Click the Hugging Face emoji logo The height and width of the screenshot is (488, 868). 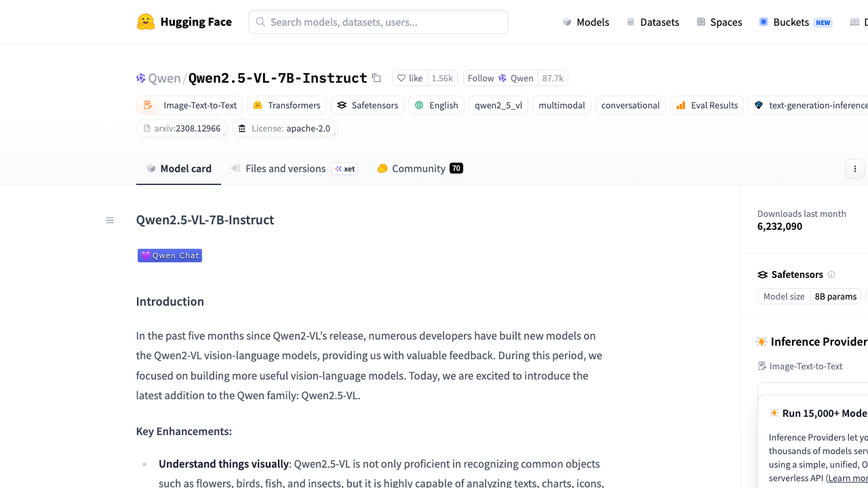coord(145,22)
